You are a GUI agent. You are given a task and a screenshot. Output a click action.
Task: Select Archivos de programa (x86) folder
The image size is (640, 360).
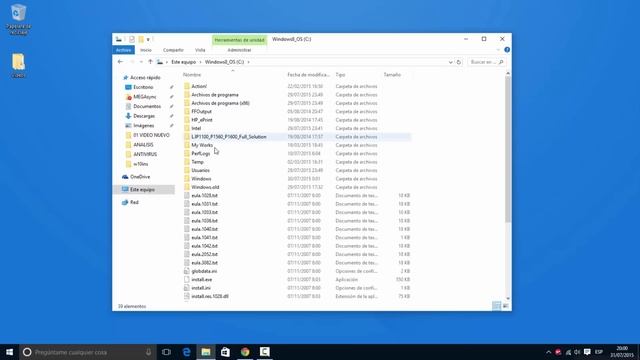tap(220, 103)
